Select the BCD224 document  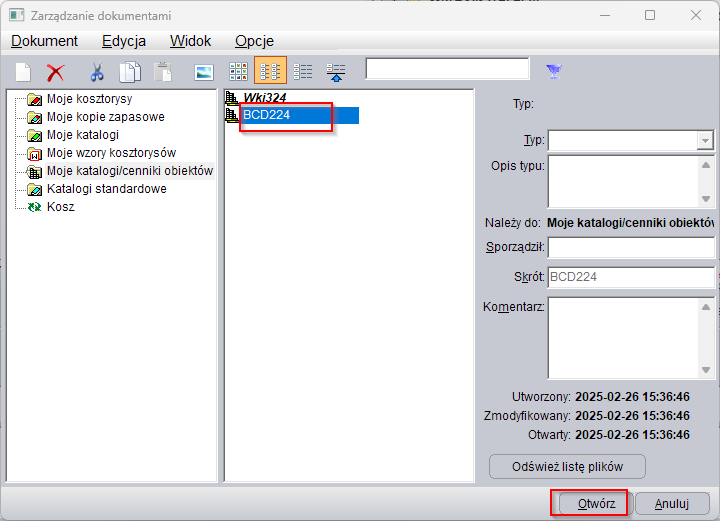point(267,115)
